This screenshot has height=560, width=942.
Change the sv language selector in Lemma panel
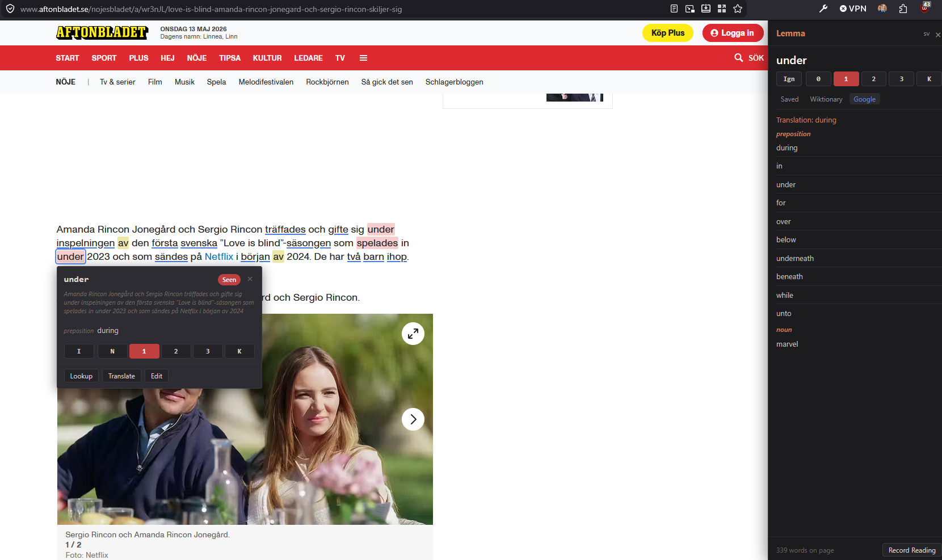tap(927, 34)
